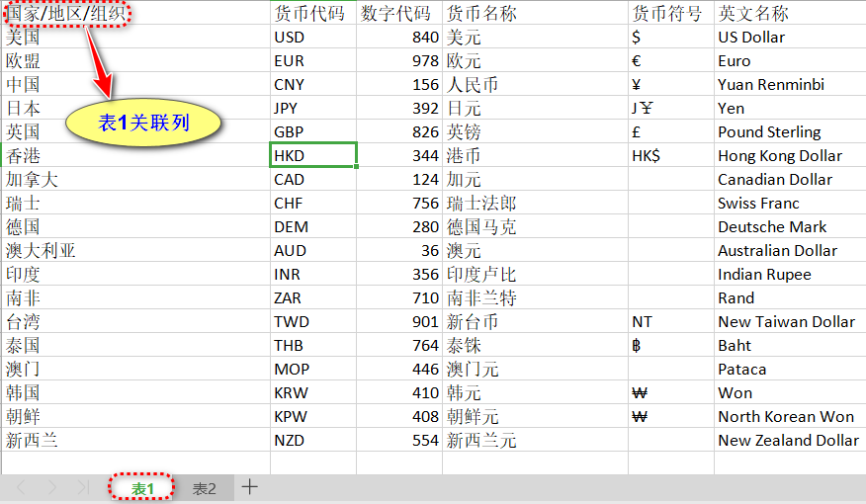866x504 pixels.
Task: Click the yellow 表1关联列 callout bubble
Action: (x=143, y=123)
